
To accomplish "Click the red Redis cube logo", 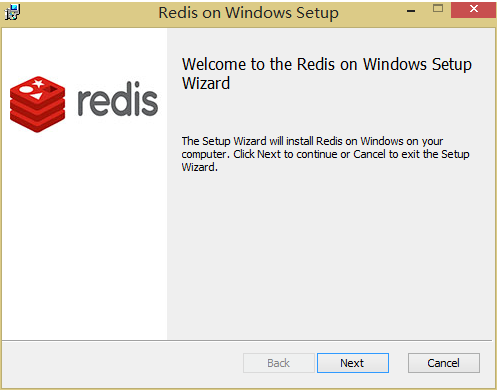I will [37, 104].
